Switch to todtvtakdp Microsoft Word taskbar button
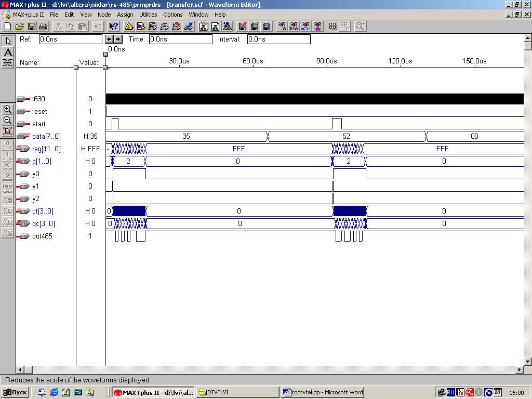The height and width of the screenshot is (399, 532). point(322,392)
